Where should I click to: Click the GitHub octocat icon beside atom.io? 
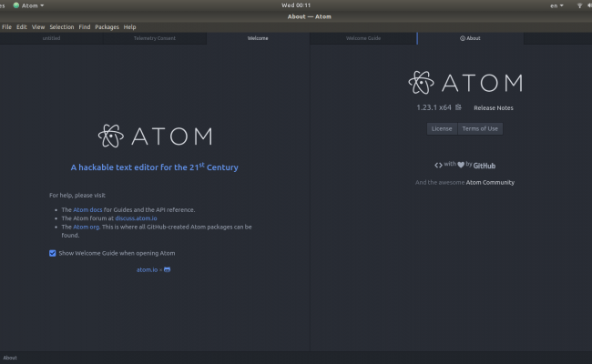pos(167,269)
